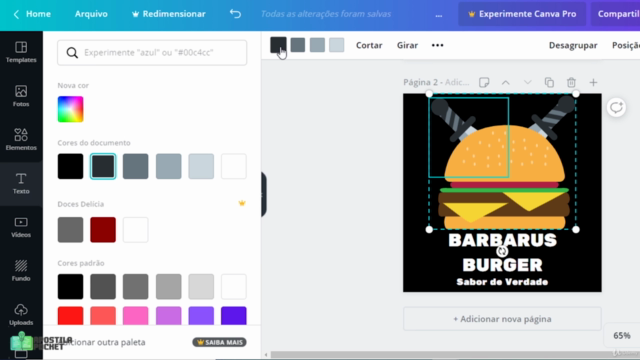640x360 pixels.
Task: Collapse the side panel handle
Action: 264,194
